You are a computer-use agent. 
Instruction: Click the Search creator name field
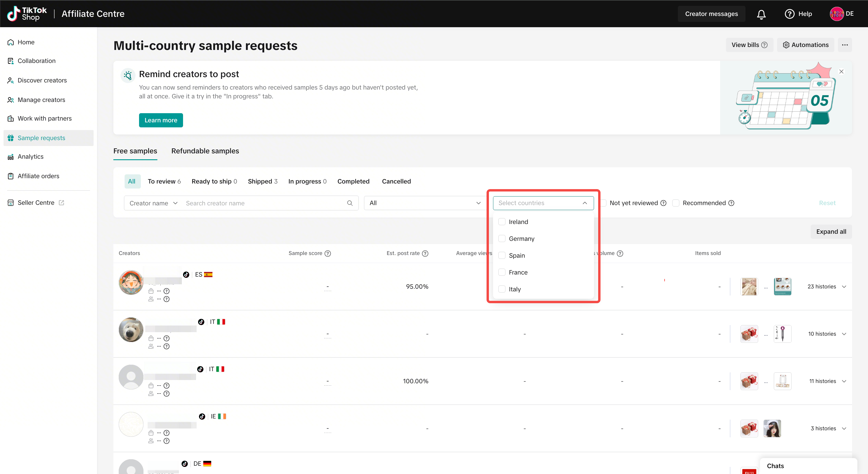pyautogui.click(x=265, y=203)
